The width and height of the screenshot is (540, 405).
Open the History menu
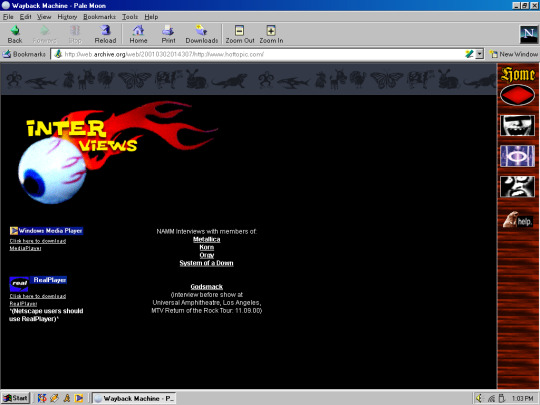67,17
